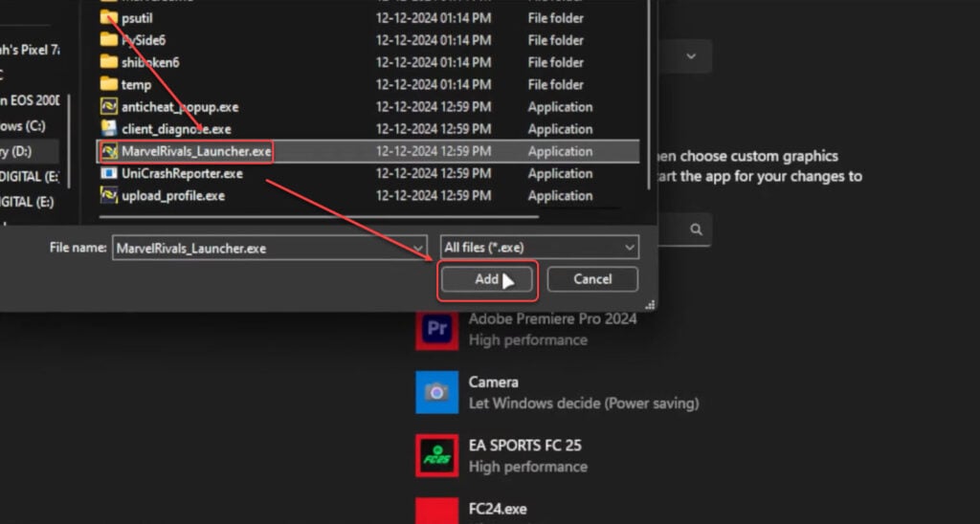This screenshot has height=524, width=980.
Task: Expand the dropdown chevron in settings window
Action: point(691,56)
